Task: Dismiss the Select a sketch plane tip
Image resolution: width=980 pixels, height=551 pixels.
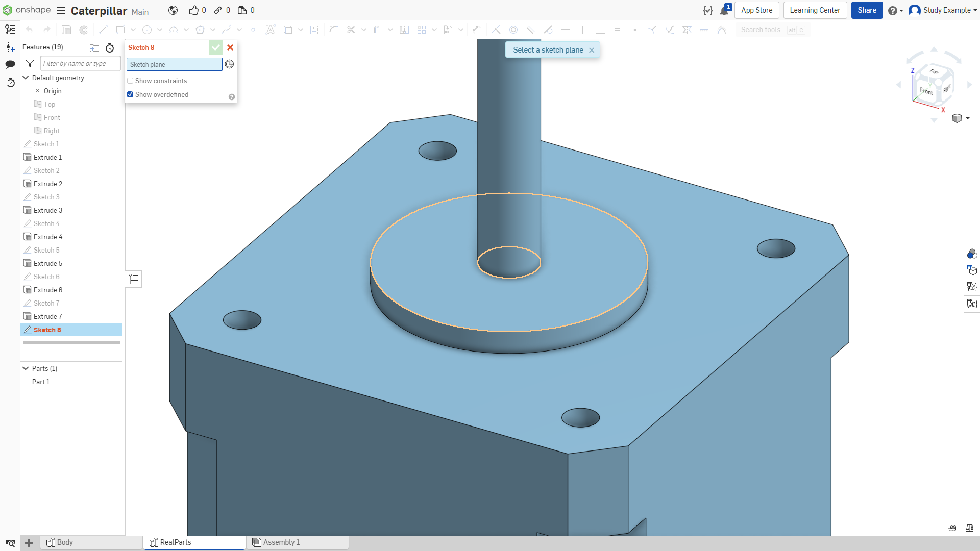Action: [x=592, y=50]
